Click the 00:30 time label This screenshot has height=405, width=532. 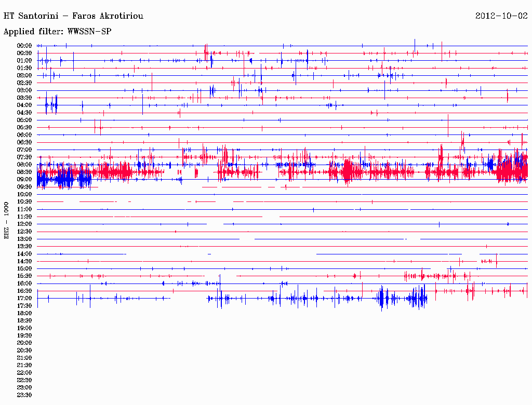point(24,53)
